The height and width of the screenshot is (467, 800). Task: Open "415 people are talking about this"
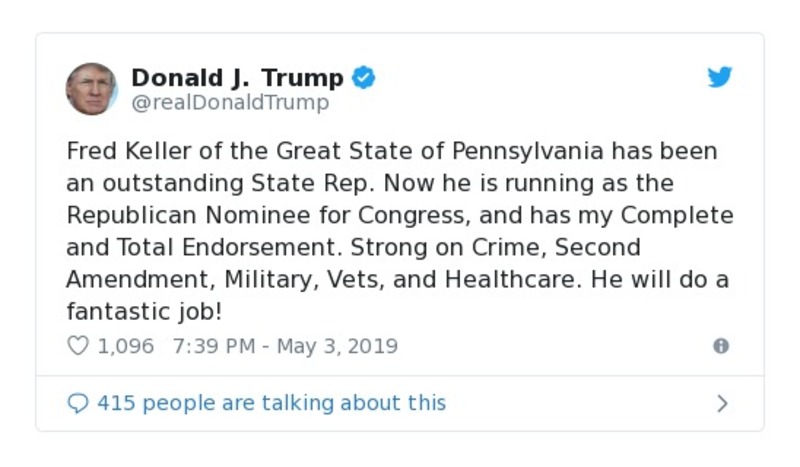pyautogui.click(x=271, y=403)
